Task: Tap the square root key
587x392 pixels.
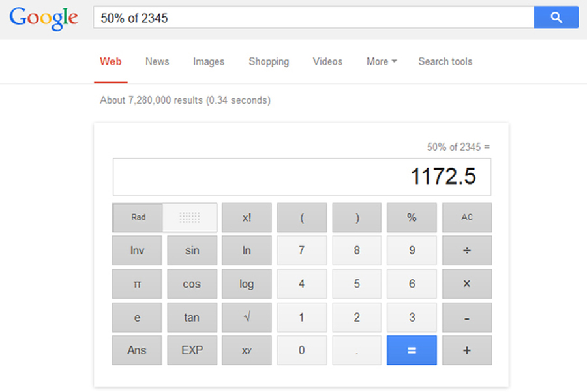Action: [247, 317]
